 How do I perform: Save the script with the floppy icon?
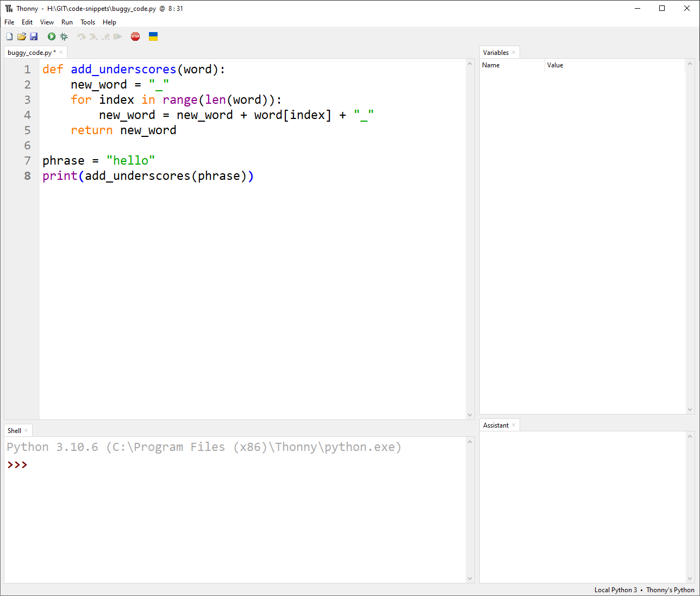pyautogui.click(x=34, y=36)
